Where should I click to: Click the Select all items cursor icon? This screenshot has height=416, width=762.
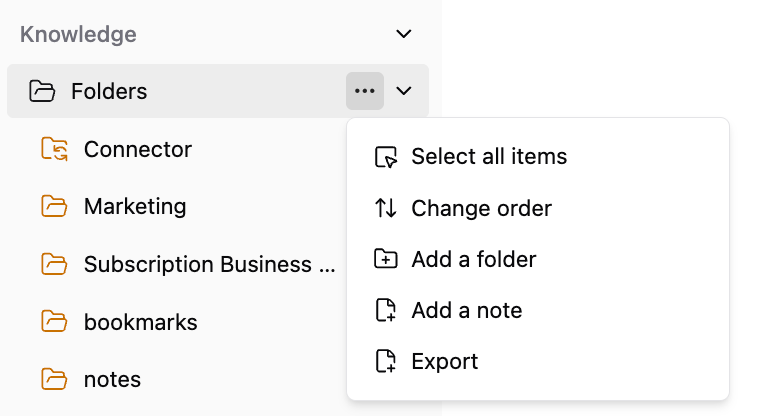tap(386, 157)
